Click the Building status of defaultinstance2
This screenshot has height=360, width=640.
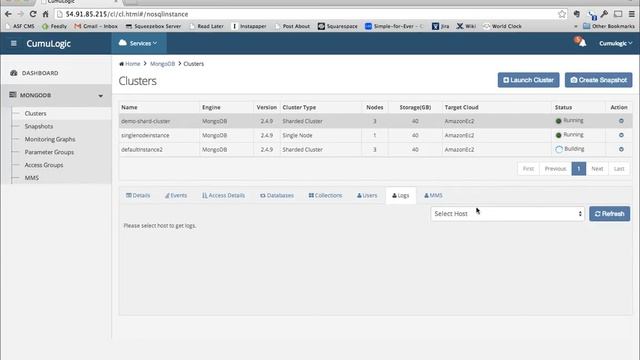click(x=570, y=149)
